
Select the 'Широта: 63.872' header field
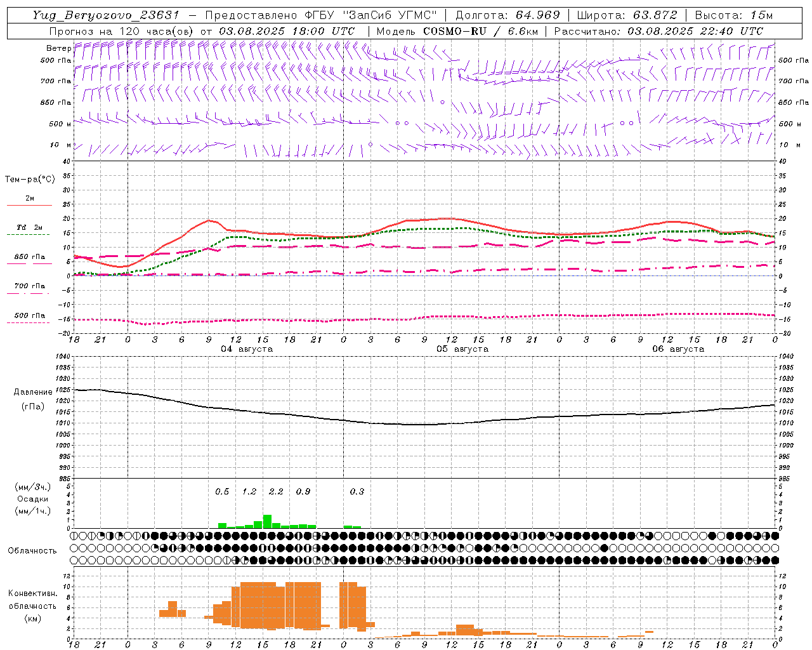click(627, 15)
